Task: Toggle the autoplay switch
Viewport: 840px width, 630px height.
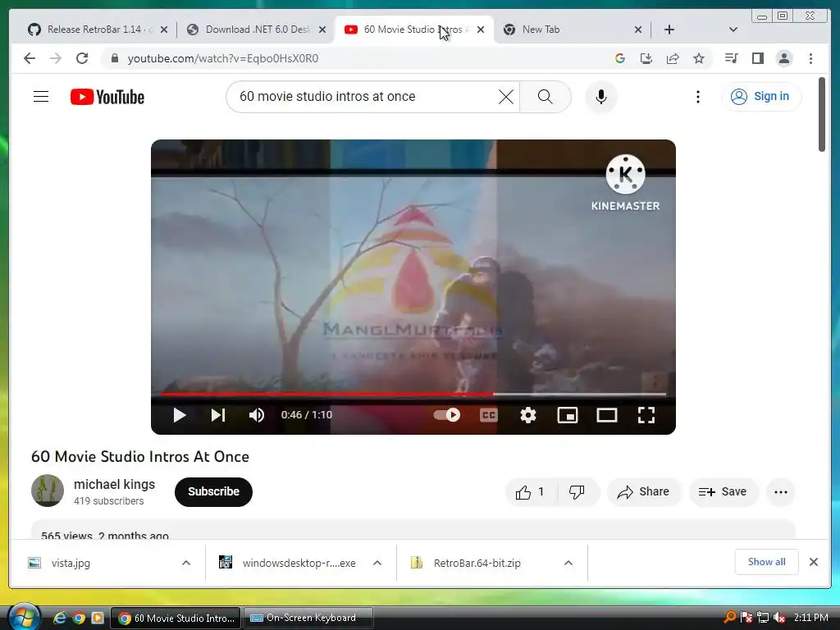Action: click(x=447, y=415)
